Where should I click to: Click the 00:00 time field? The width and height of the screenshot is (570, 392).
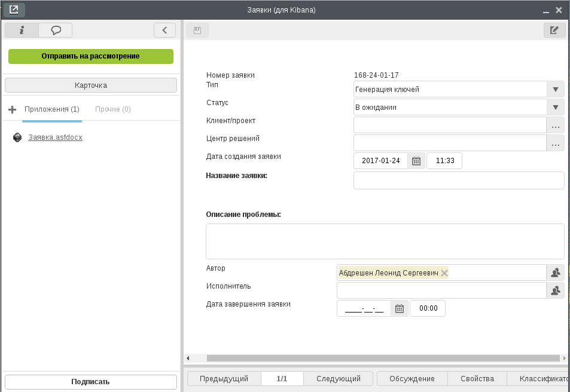428,308
